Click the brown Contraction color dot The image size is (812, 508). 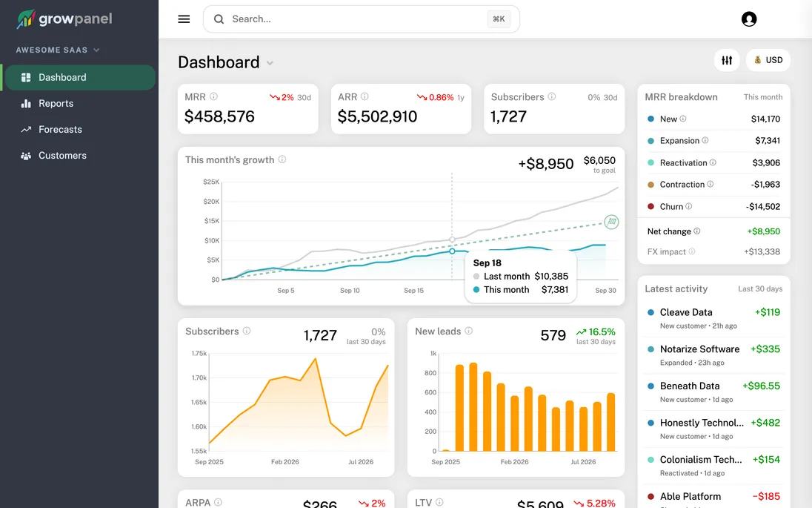coord(650,185)
